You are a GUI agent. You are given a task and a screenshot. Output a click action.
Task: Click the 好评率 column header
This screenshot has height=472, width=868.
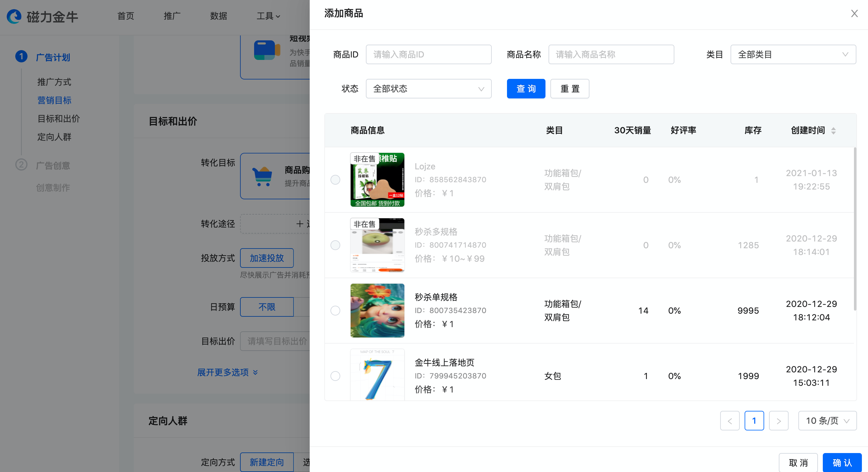pyautogui.click(x=683, y=131)
